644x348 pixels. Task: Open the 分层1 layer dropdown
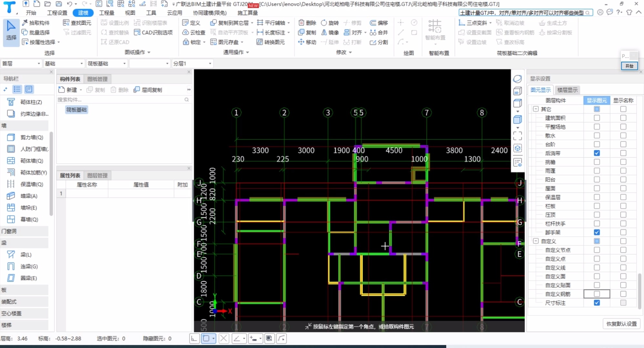coord(192,63)
